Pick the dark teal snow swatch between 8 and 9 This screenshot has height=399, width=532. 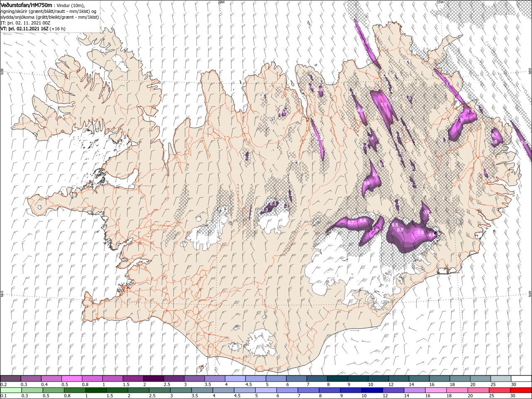click(337, 378)
